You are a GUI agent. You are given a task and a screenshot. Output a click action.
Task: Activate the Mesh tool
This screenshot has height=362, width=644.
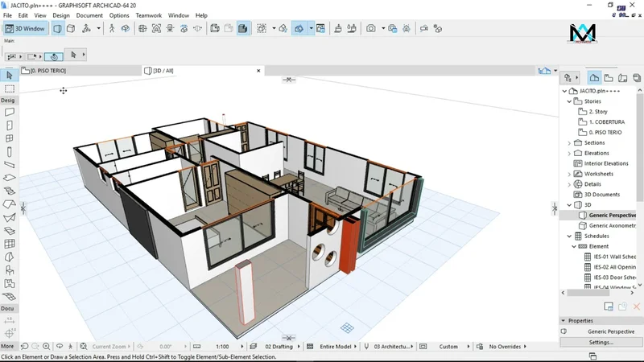point(10,296)
